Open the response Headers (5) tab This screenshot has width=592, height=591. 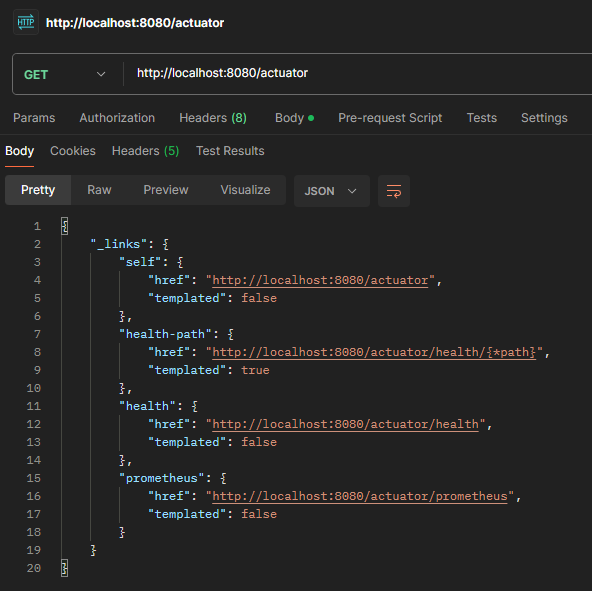pos(145,151)
